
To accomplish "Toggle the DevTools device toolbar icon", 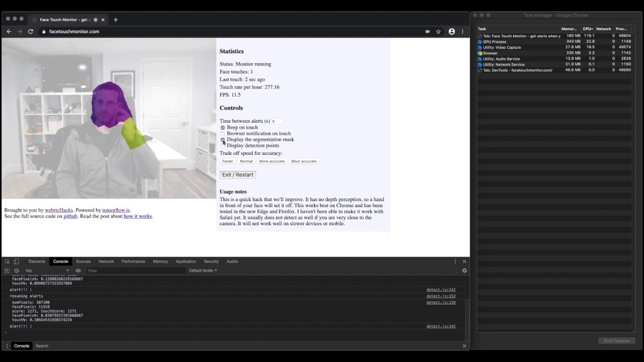I will (16, 262).
